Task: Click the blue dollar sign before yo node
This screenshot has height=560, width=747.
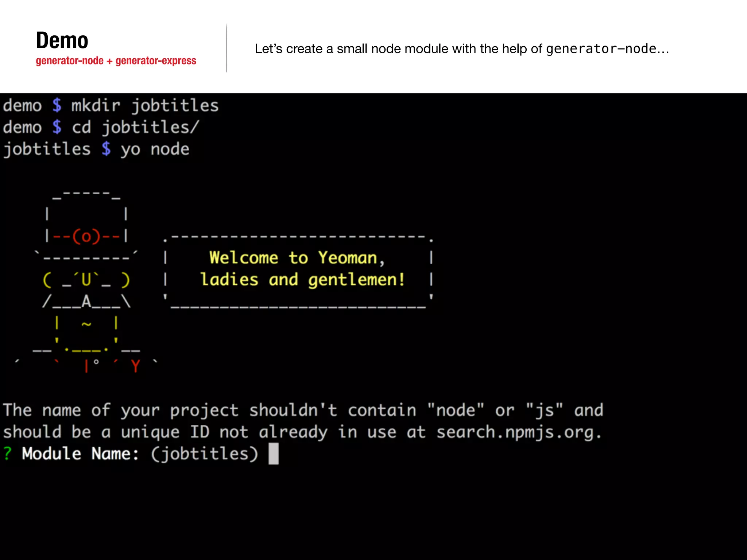Action: coord(106,149)
